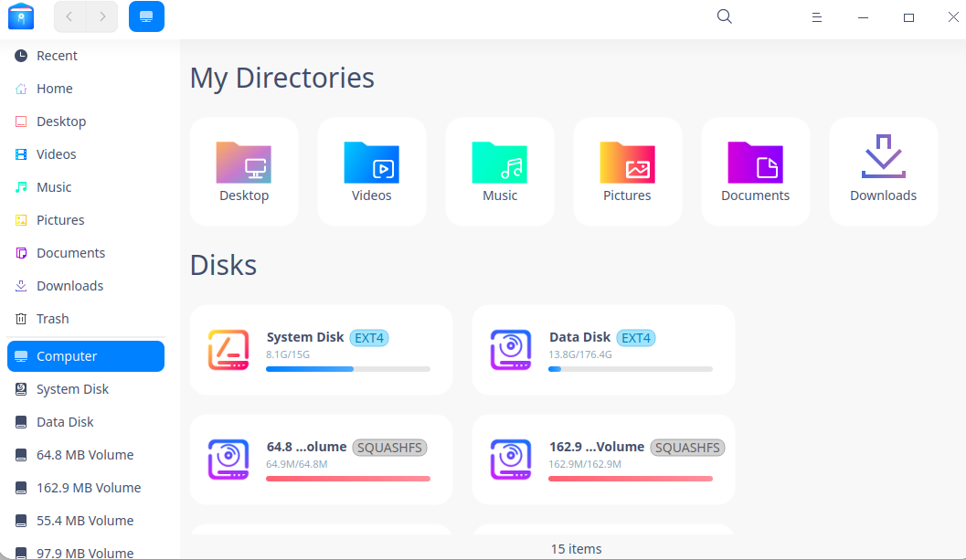This screenshot has height=560, width=966.
Task: Click the blue computer view button in toolbar
Action: (146, 16)
